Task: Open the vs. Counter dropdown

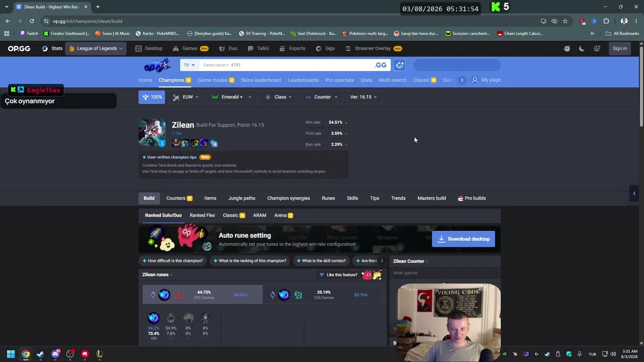Action: 321,97
